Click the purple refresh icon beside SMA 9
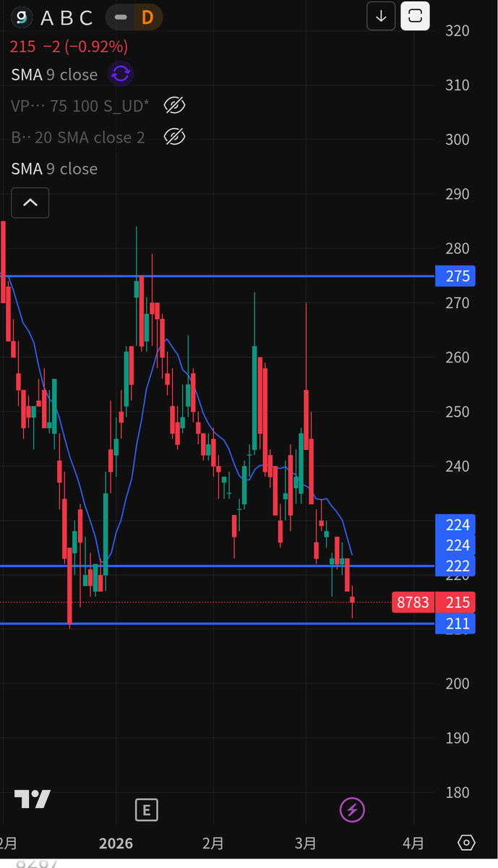 point(121,74)
